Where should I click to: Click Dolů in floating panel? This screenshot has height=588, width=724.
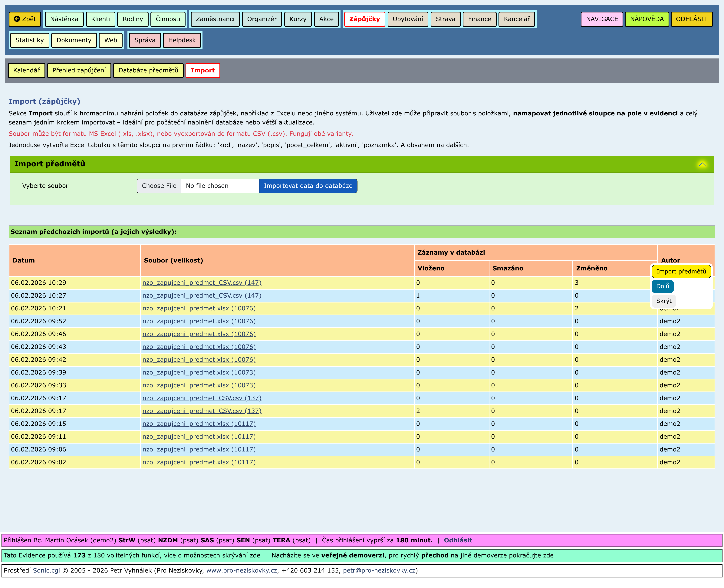coord(662,286)
